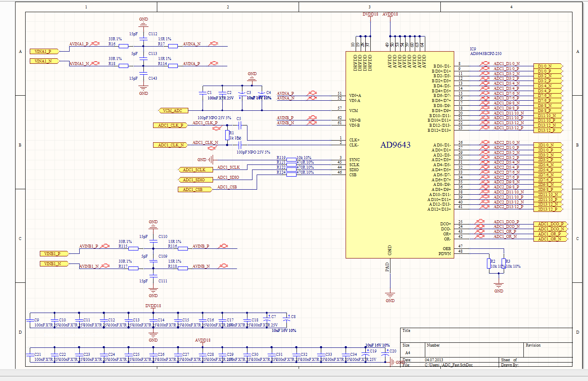Click the ADC1_DCO_P output port
The width and height of the screenshot is (588, 381).
click(551, 224)
